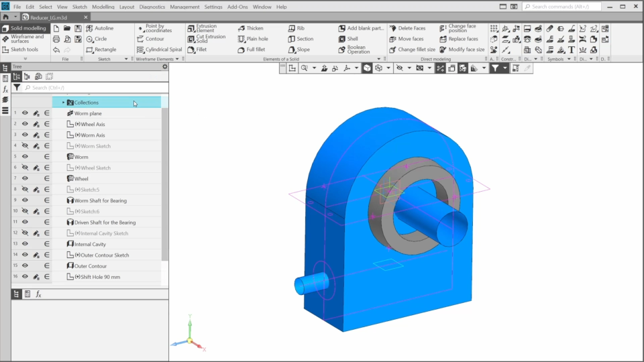
Task: Open the Tree panel settings gear
Action: coord(165,67)
